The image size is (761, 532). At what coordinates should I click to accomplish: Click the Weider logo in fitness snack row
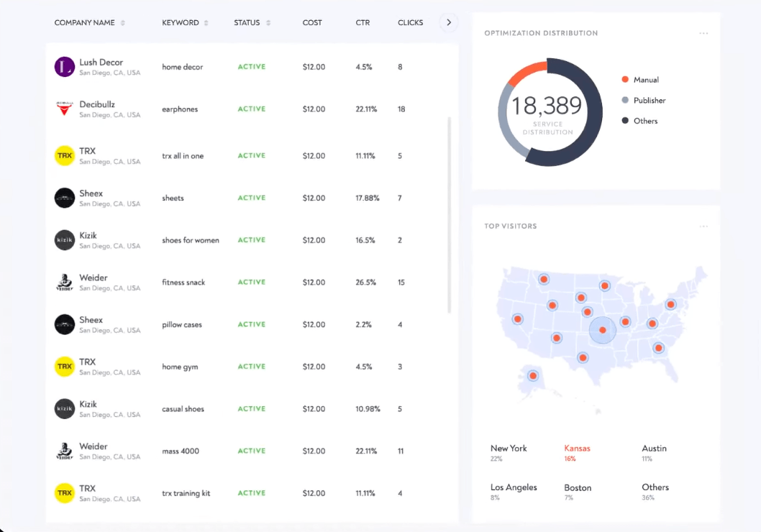(x=65, y=282)
